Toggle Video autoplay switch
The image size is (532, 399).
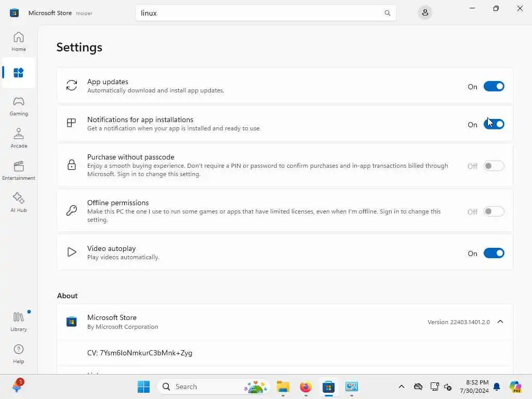point(494,253)
